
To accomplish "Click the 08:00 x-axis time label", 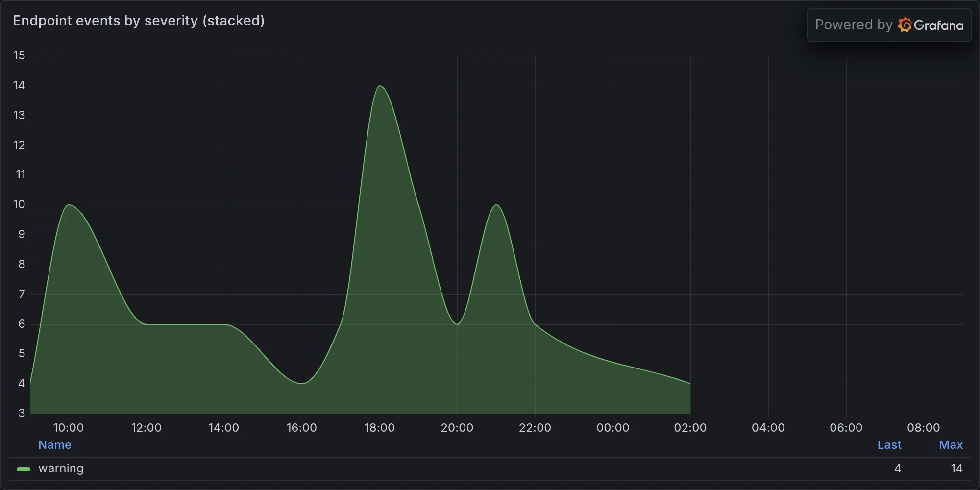I will click(924, 428).
